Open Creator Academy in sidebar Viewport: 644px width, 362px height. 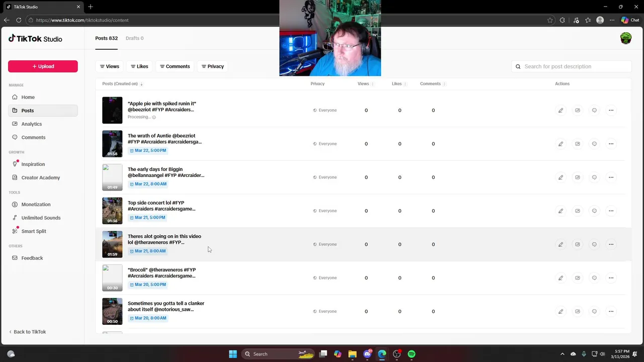[x=43, y=177]
